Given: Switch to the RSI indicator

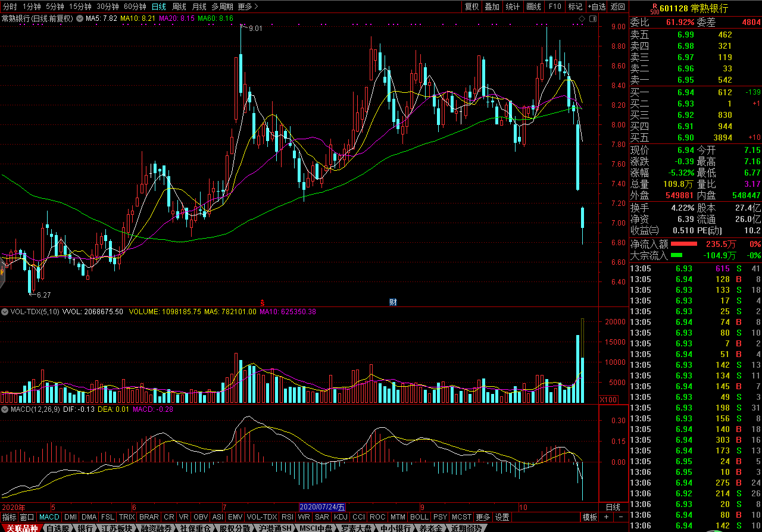Looking at the screenshot, I should click(x=287, y=517).
